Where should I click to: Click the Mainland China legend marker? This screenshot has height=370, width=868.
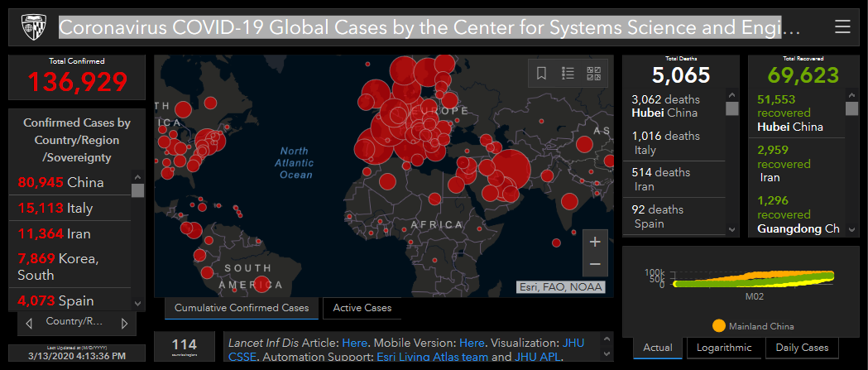click(x=719, y=326)
